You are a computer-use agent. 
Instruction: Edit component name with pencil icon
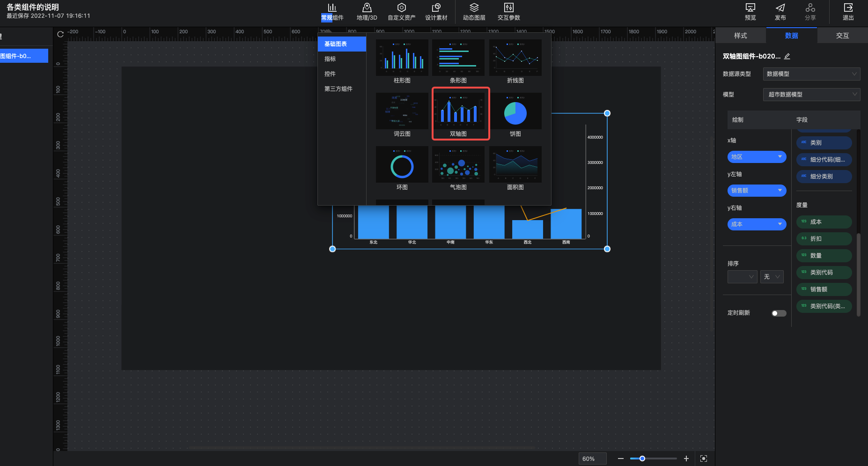pyautogui.click(x=787, y=56)
